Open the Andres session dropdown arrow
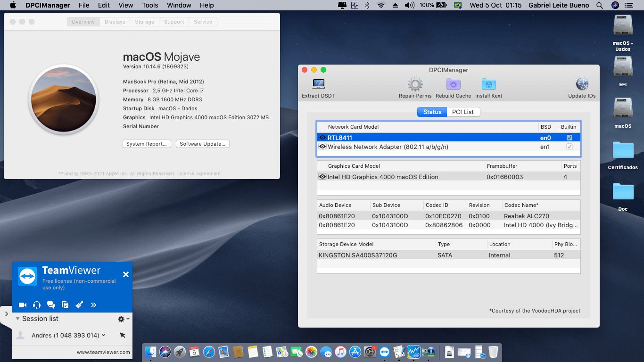 point(104,335)
